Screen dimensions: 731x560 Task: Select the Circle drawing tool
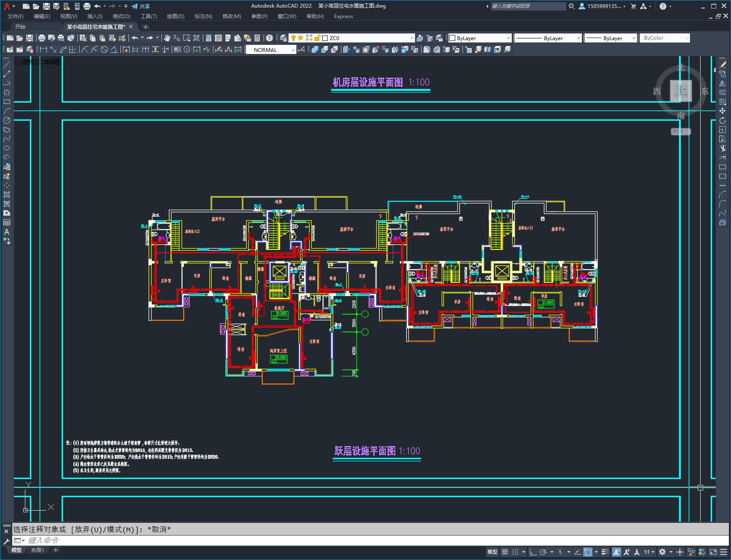click(x=7, y=120)
